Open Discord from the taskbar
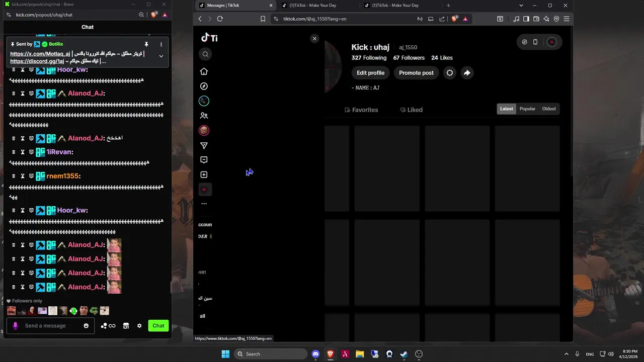Viewport: 644px width, 362px height. 315,354
